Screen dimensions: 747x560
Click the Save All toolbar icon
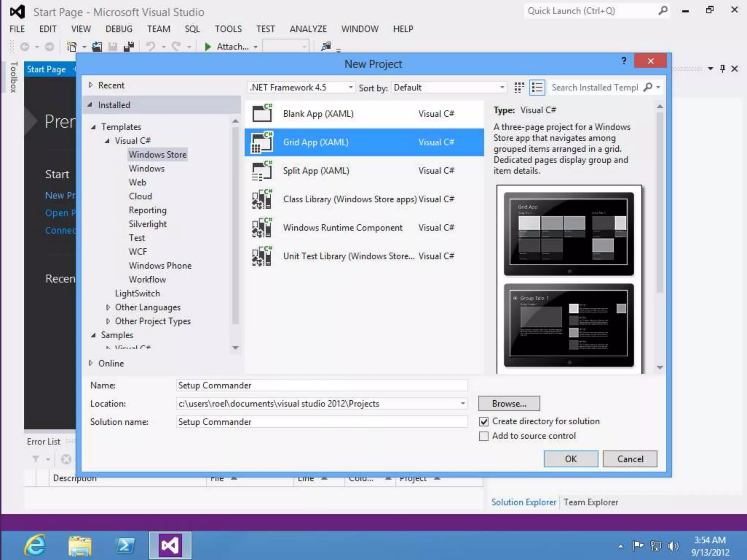tap(129, 47)
